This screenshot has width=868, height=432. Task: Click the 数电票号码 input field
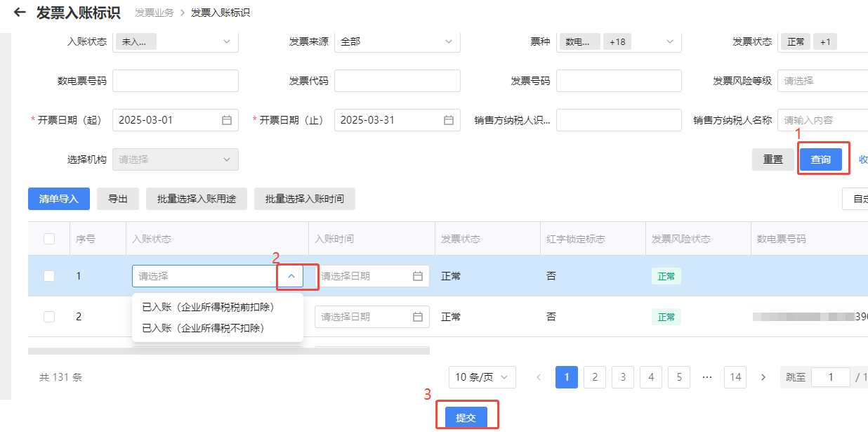click(176, 81)
